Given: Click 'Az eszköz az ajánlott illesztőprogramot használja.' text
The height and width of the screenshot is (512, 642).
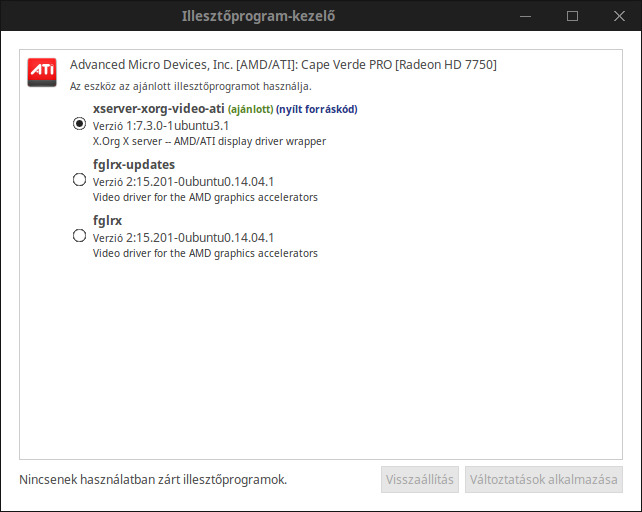Looking at the screenshot, I should (190, 86).
